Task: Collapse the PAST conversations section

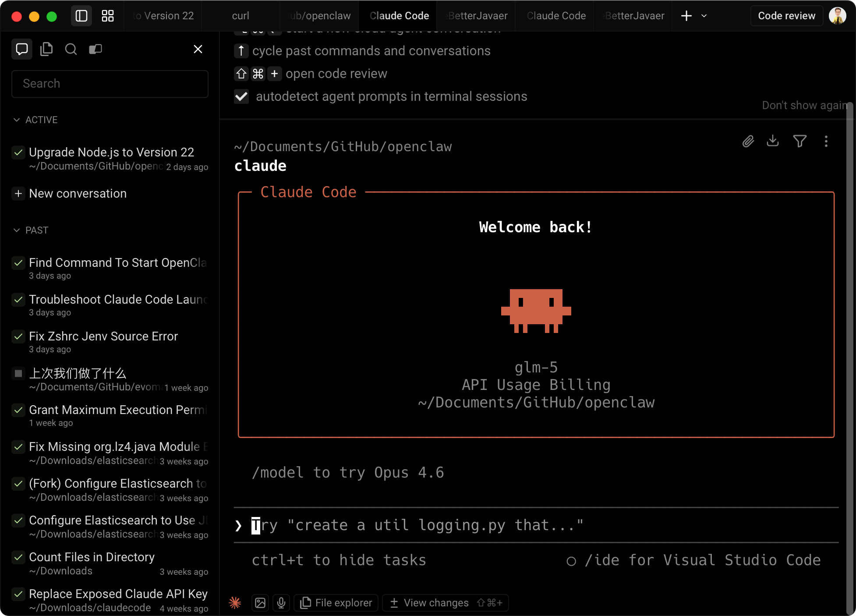Action: (x=17, y=230)
